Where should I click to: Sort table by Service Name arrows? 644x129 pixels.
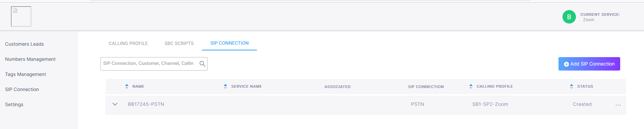tap(225, 86)
